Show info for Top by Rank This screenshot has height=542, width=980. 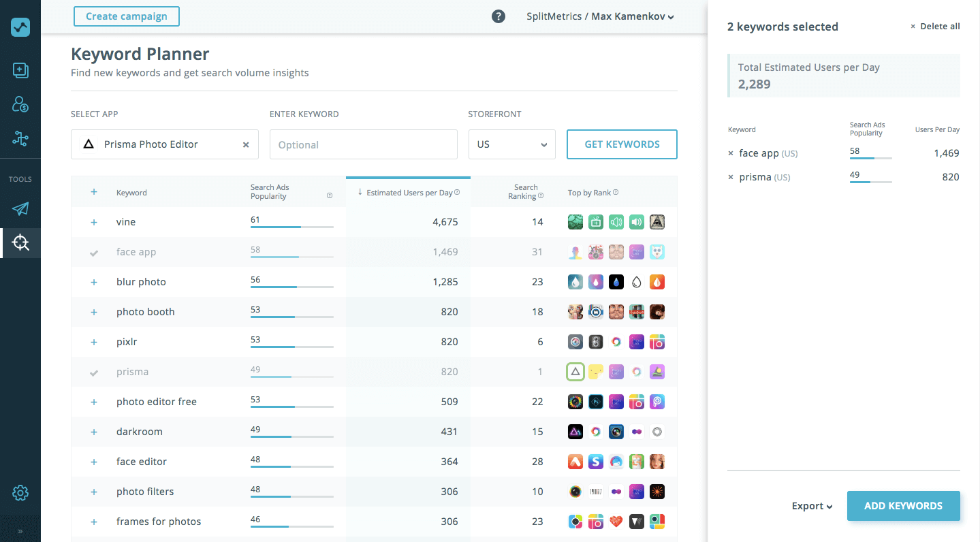(616, 193)
